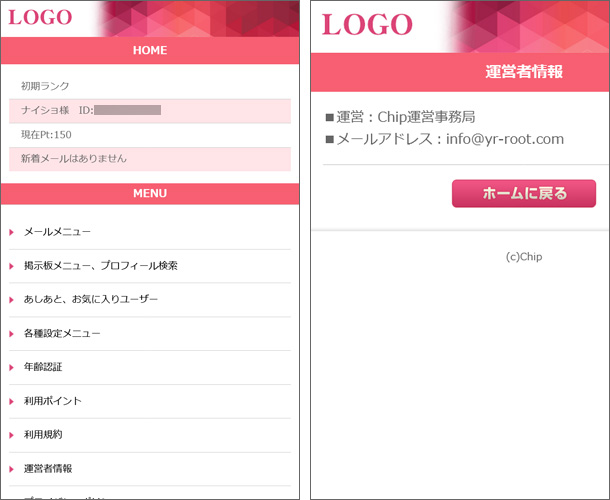Open 掲示板メニュー、プロフィール検索

tap(100, 266)
